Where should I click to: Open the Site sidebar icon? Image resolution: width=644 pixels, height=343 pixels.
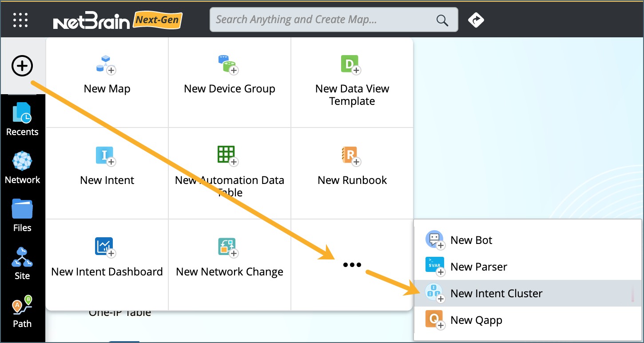tap(22, 263)
